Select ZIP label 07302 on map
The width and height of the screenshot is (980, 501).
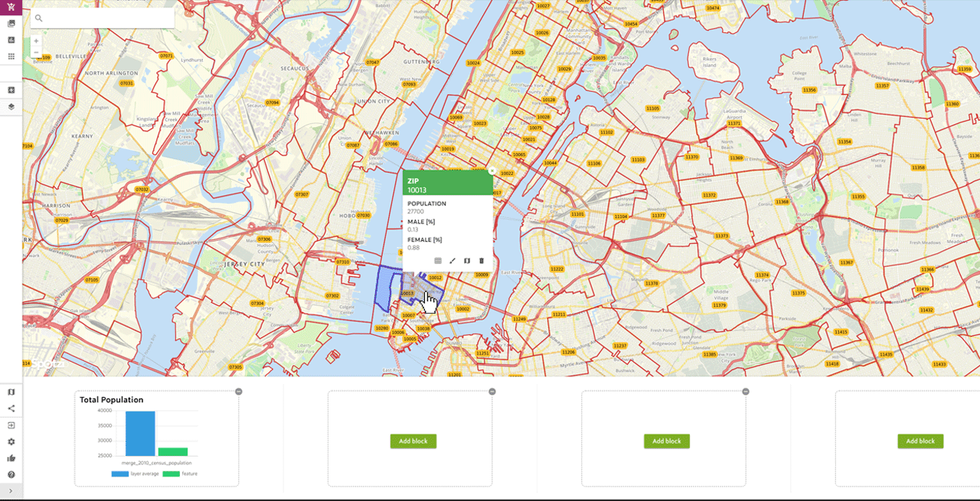332,296
